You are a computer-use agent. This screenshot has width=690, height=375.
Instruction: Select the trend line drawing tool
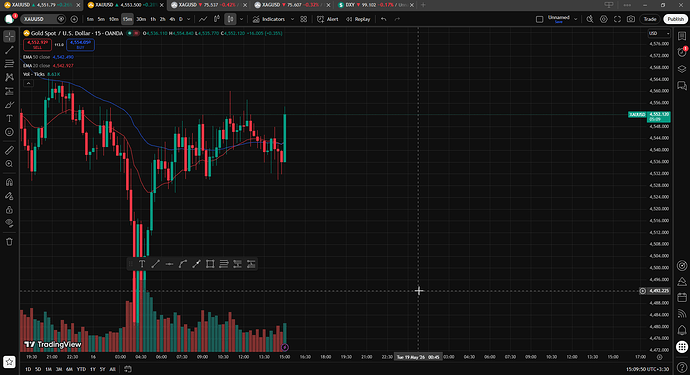pos(9,50)
